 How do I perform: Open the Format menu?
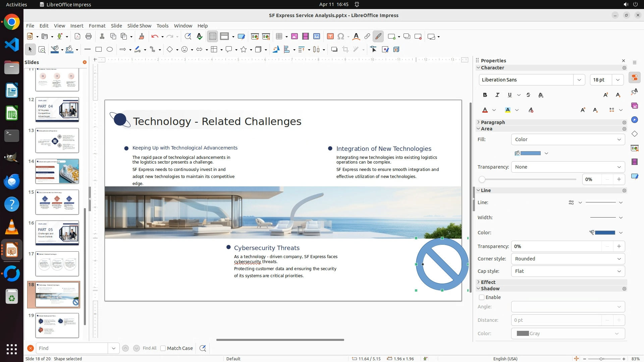pyautogui.click(x=97, y=26)
